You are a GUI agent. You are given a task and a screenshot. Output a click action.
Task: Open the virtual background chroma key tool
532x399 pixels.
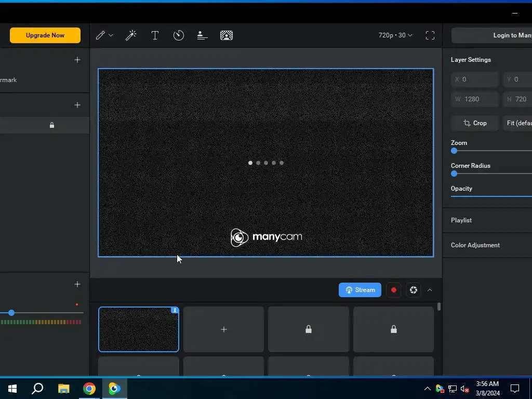(x=227, y=35)
